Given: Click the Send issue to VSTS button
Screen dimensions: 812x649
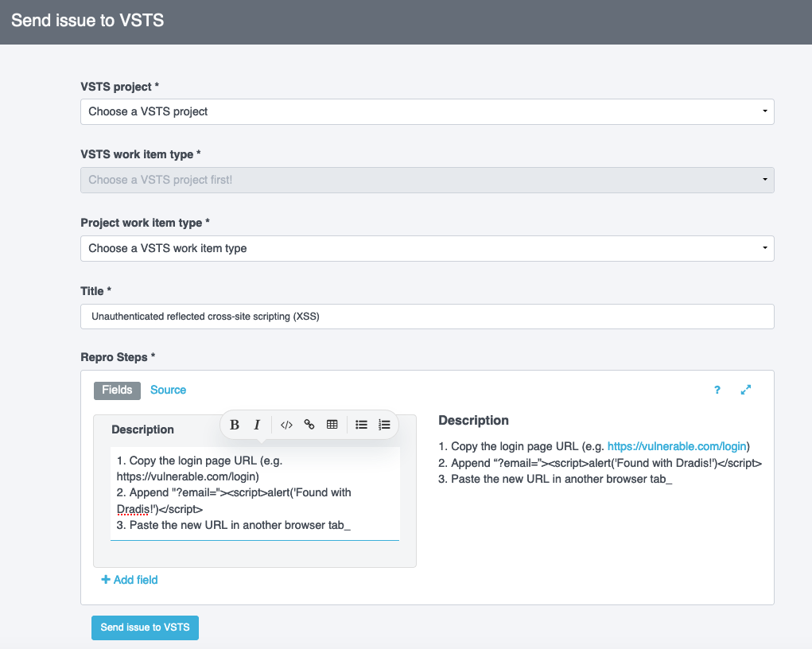Looking at the screenshot, I should click(145, 628).
